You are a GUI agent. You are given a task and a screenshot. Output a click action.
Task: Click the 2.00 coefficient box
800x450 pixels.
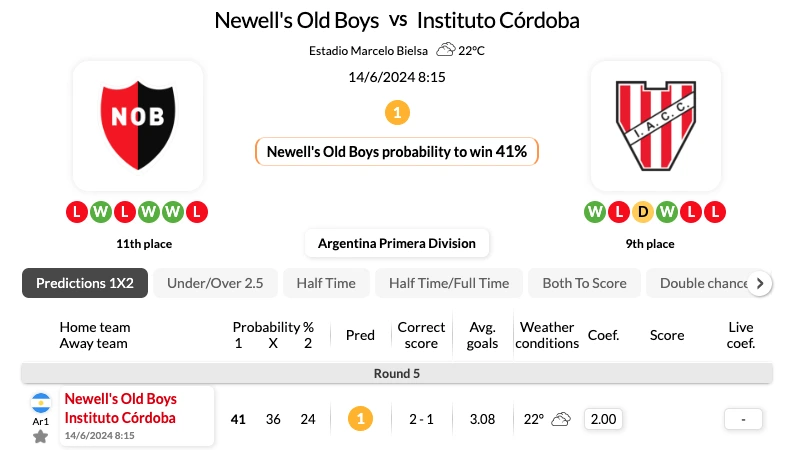pos(603,419)
